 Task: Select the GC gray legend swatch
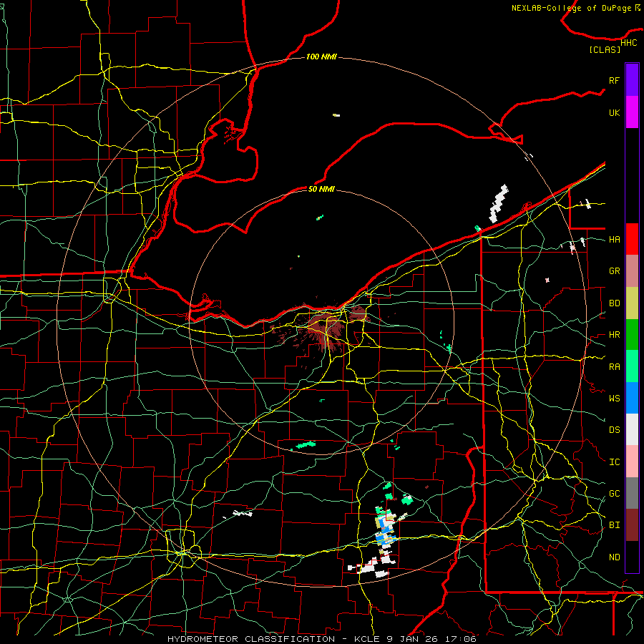pos(632,493)
